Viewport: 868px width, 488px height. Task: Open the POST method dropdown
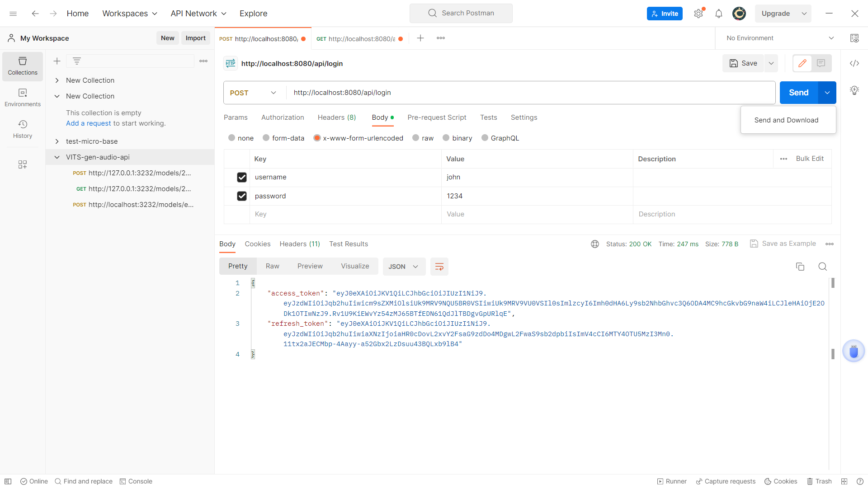pos(253,93)
